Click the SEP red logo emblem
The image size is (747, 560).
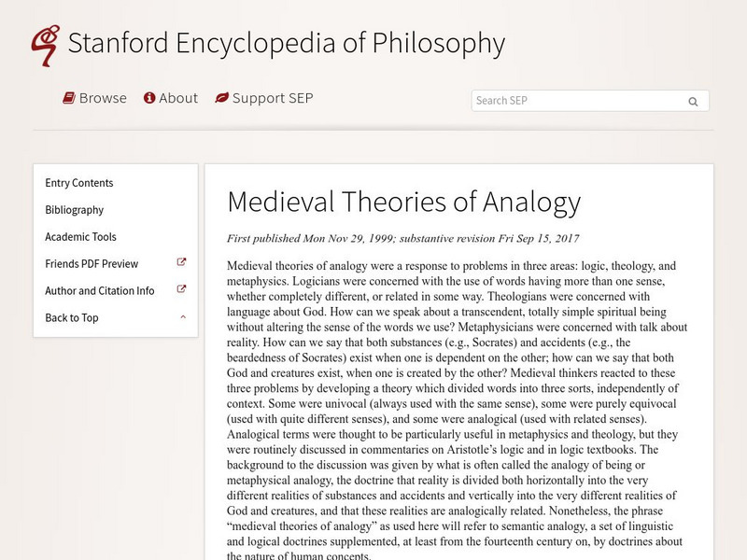click(43, 43)
